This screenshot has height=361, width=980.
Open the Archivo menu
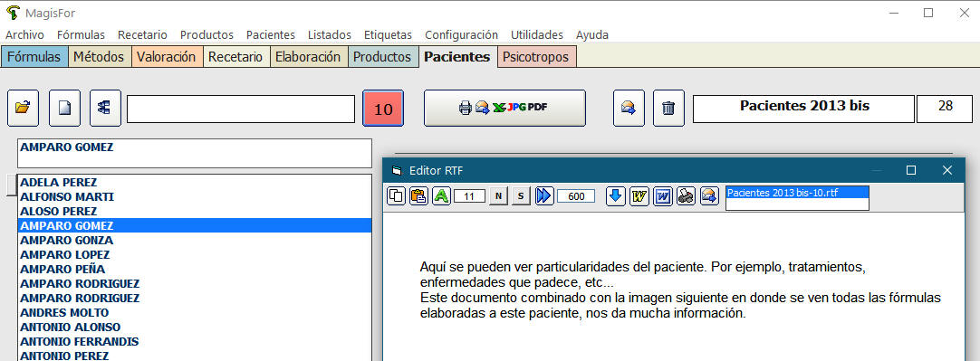click(24, 35)
